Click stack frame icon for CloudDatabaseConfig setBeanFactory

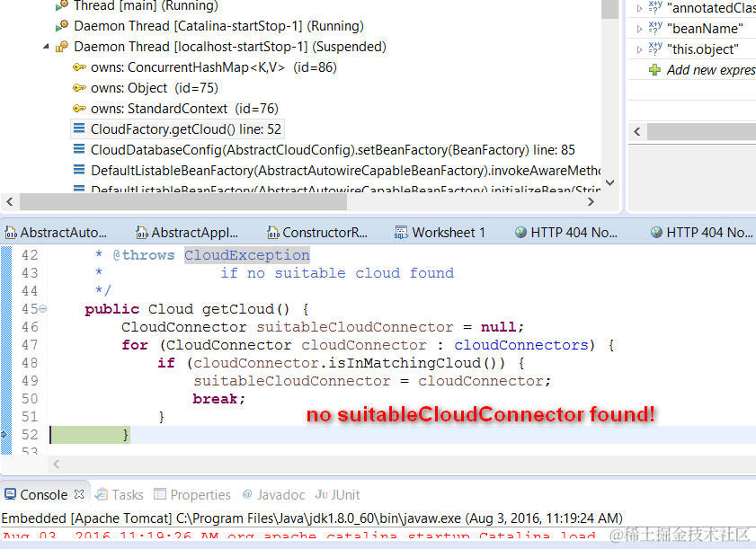pyautogui.click(x=78, y=149)
